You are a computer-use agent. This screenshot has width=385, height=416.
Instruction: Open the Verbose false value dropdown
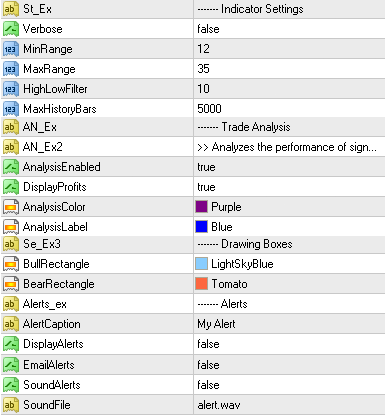(x=289, y=29)
